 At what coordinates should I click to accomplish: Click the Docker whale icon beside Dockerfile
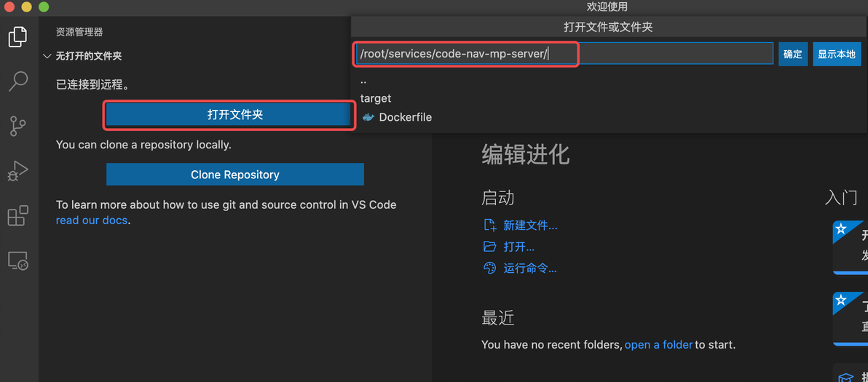coord(368,117)
